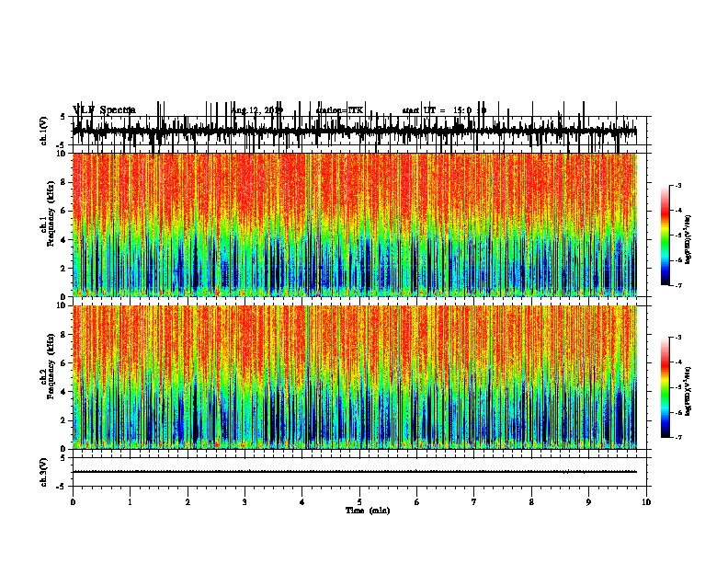The image size is (728, 563).
Task: Click the '10' tick on time axis
Action: (646, 502)
